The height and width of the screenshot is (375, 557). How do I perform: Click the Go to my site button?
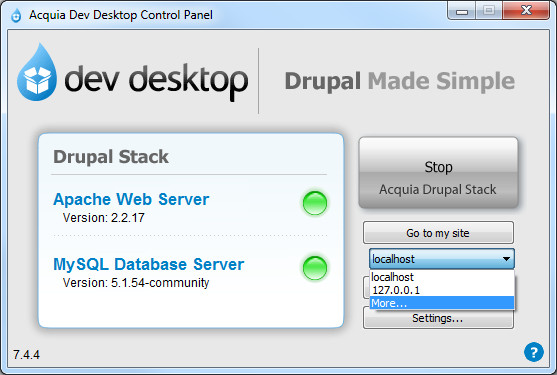[438, 233]
